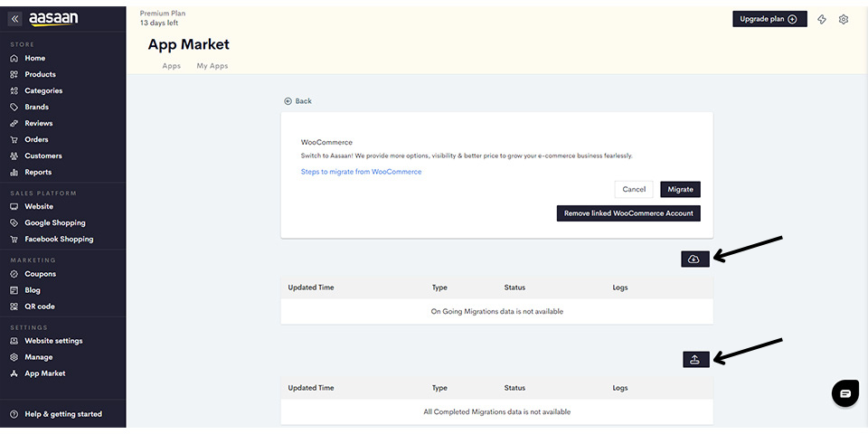Click the aasaan logo
This screenshot has width=868, height=434.
(53, 19)
